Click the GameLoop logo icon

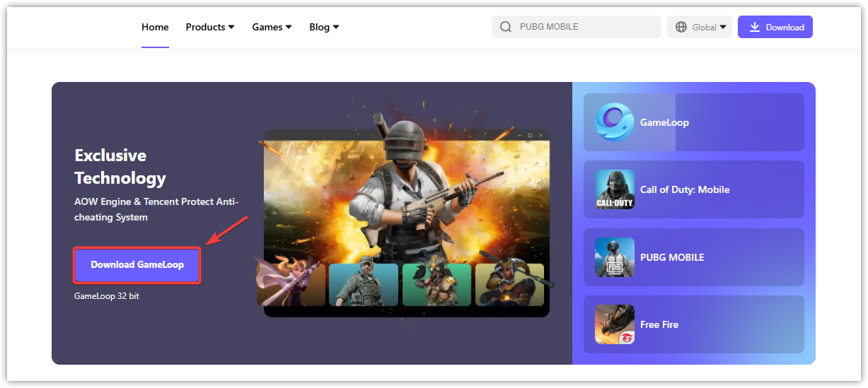pos(615,122)
